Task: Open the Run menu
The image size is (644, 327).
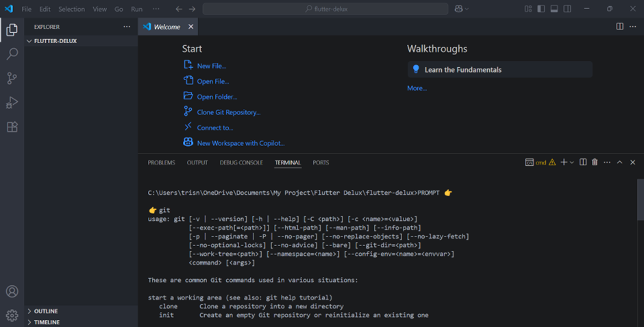Action: pos(137,9)
